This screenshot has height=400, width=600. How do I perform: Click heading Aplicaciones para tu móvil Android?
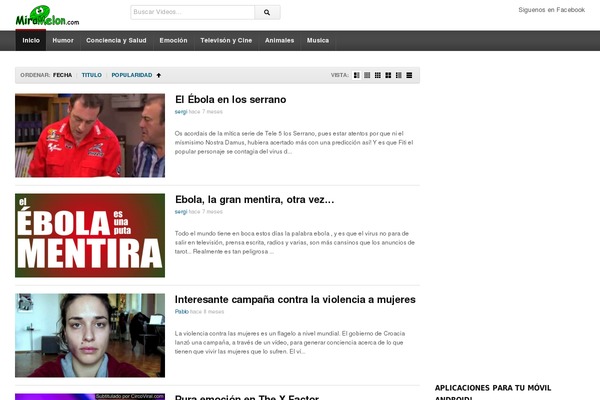[493, 392]
